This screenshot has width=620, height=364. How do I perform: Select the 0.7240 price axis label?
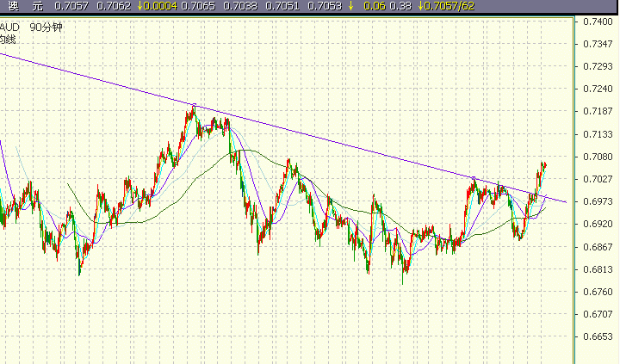(x=598, y=89)
